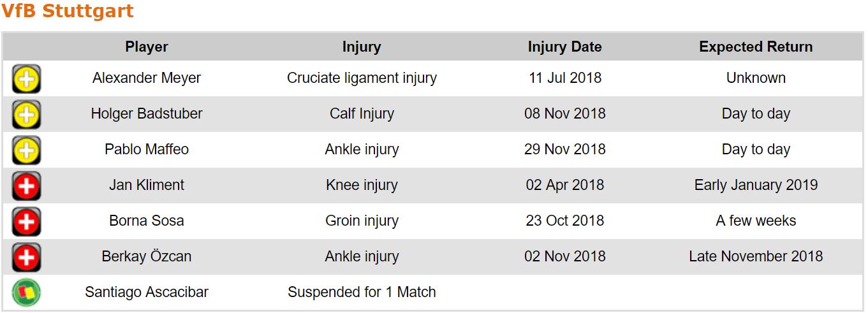Select Pablo Maffeo's yellow status icon

click(x=26, y=150)
